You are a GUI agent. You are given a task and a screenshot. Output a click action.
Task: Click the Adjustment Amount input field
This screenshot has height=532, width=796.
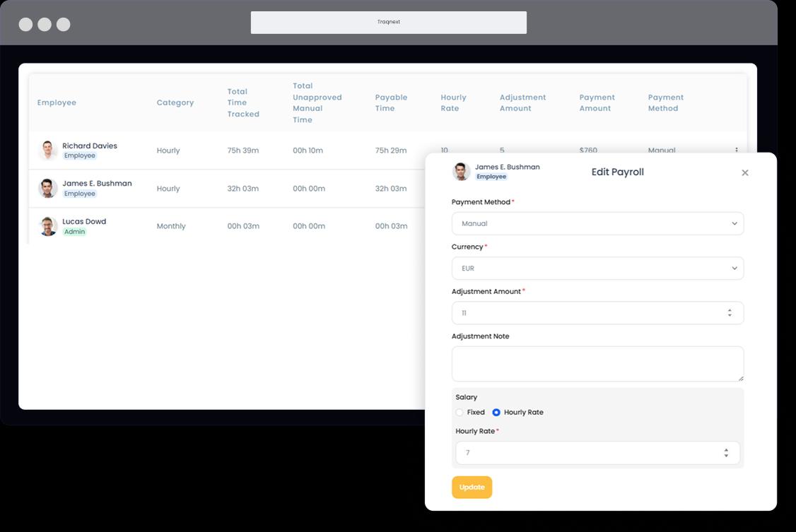(587, 313)
